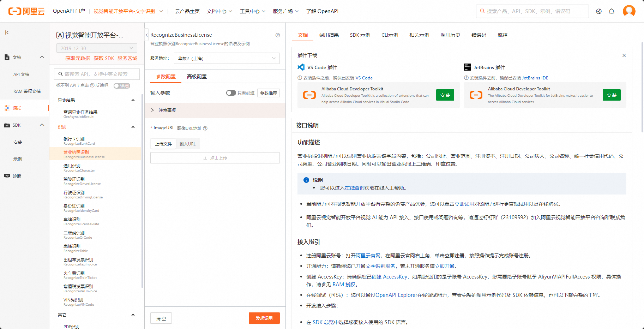Click the 服务区域 link

[x=127, y=58]
